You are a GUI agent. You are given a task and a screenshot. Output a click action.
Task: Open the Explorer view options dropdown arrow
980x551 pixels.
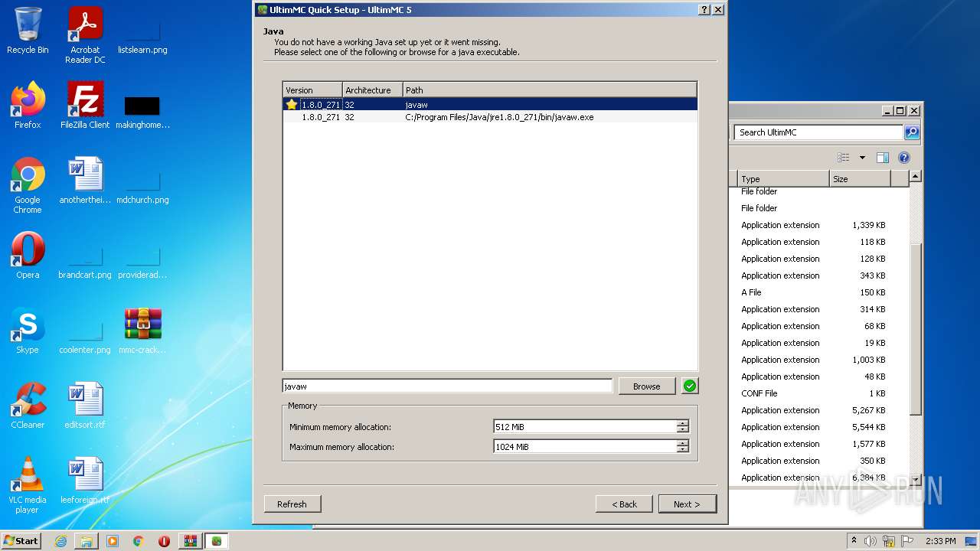tap(862, 158)
